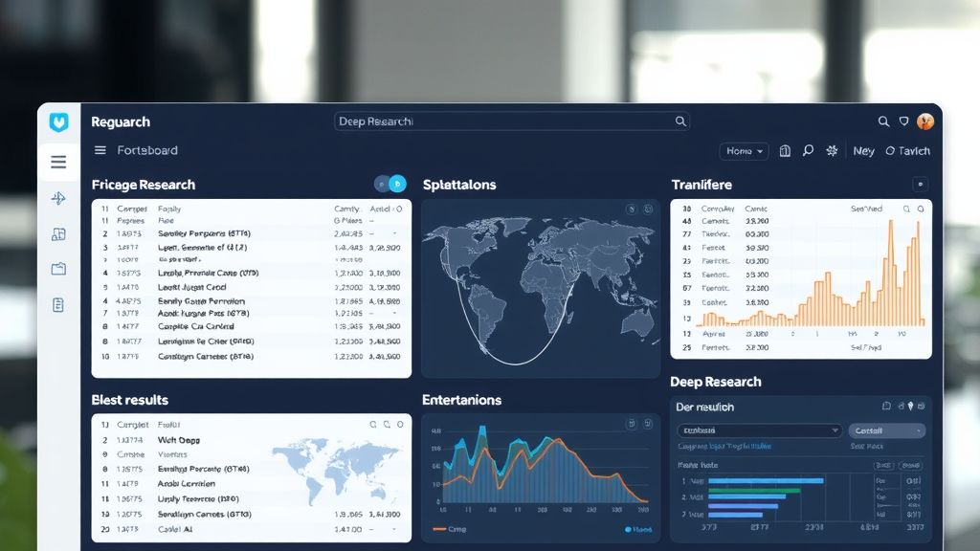Select the airplane icon in the sidebar
The width and height of the screenshot is (980, 551).
coord(58,199)
